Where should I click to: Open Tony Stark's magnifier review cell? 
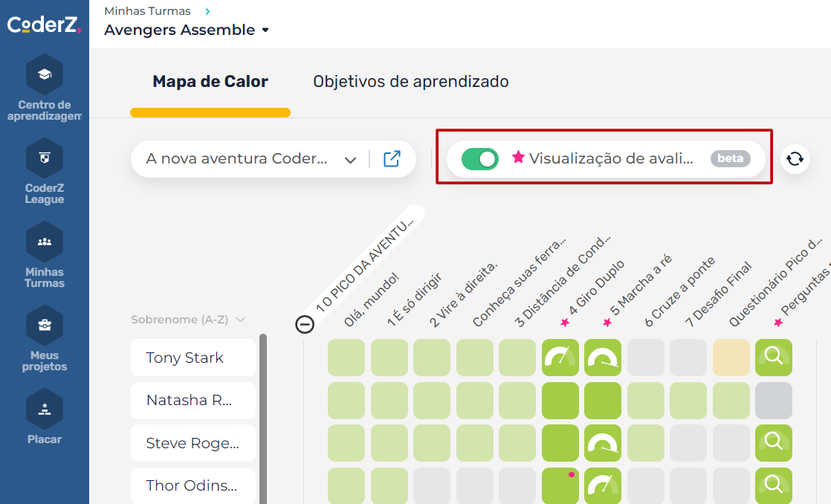point(773,358)
